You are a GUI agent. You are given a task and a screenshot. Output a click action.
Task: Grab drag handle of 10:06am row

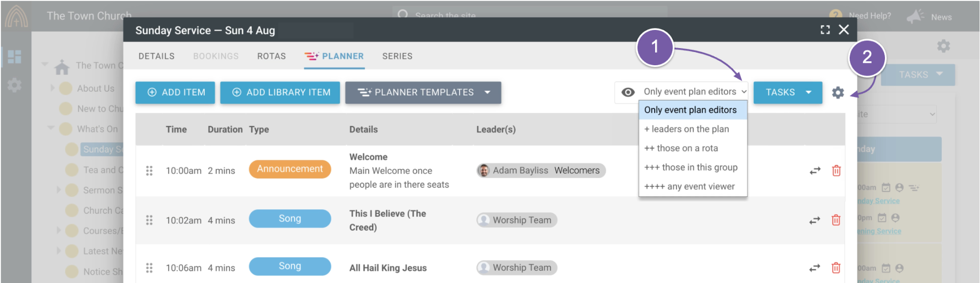149,268
